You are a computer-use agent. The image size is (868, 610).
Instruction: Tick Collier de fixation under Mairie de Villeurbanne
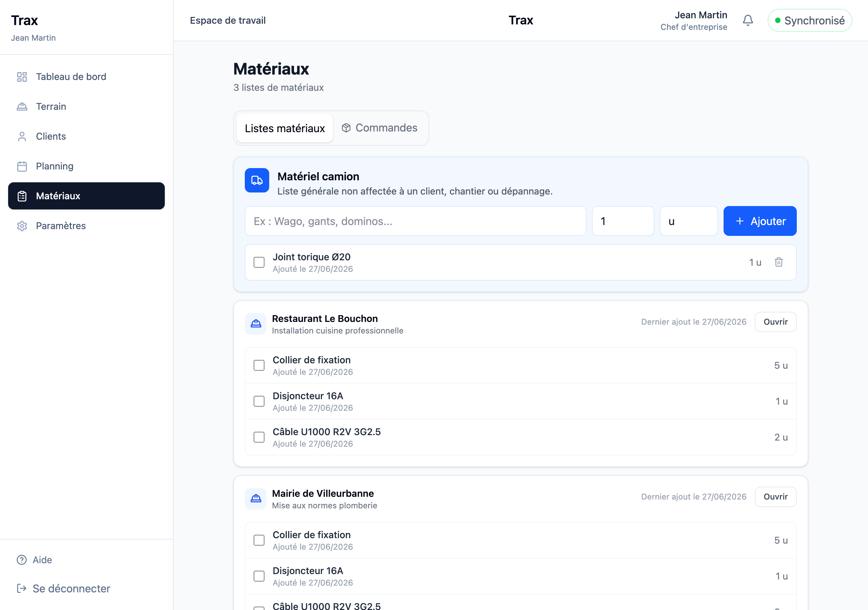[259, 541]
